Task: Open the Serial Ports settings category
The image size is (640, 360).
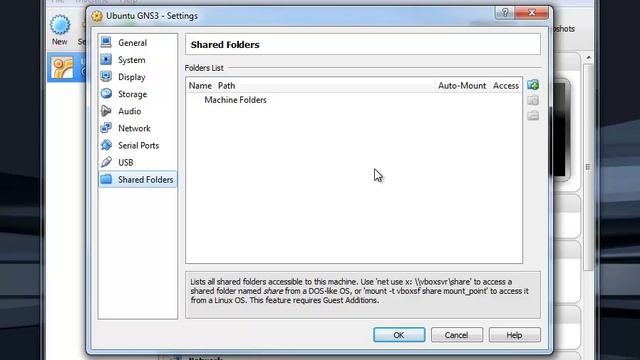Action: [x=138, y=145]
